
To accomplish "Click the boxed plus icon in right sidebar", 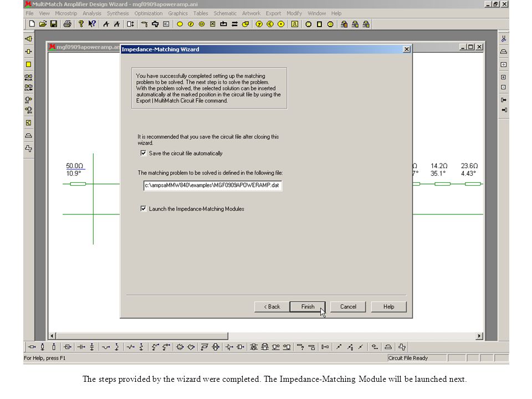I will pos(504,77).
